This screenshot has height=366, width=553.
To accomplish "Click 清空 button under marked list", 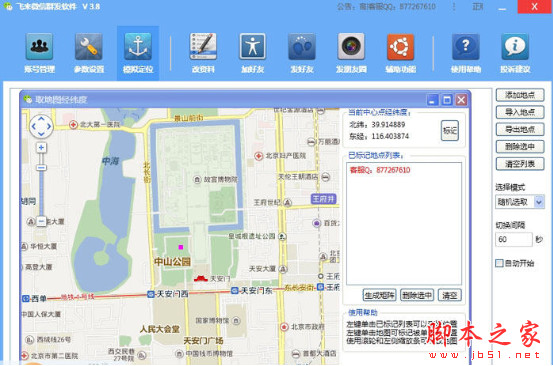I will (449, 295).
